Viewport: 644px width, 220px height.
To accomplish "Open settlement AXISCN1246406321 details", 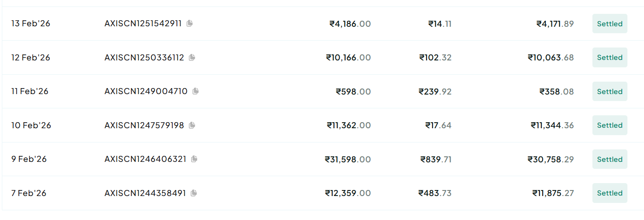I will (145, 159).
